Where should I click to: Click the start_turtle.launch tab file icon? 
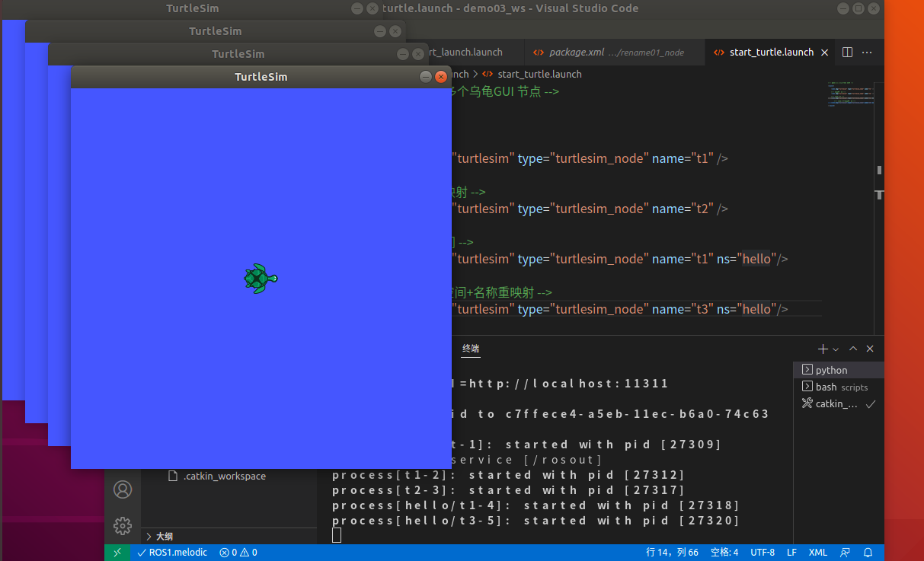719,53
